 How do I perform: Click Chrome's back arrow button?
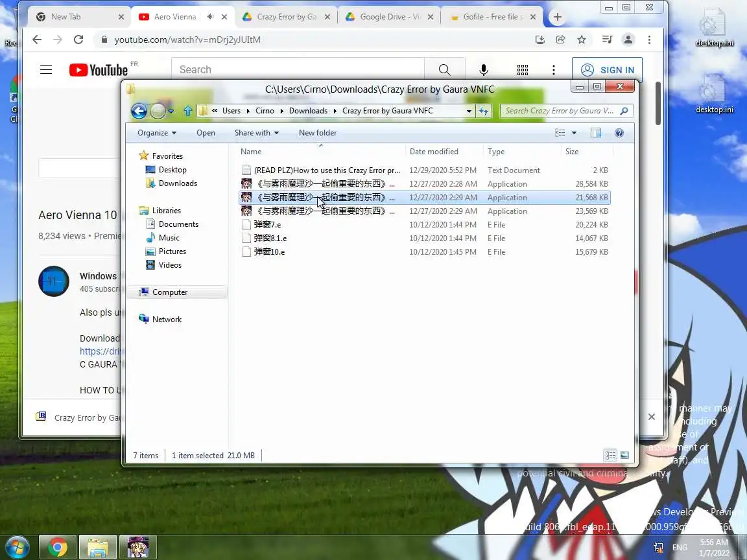click(x=37, y=40)
